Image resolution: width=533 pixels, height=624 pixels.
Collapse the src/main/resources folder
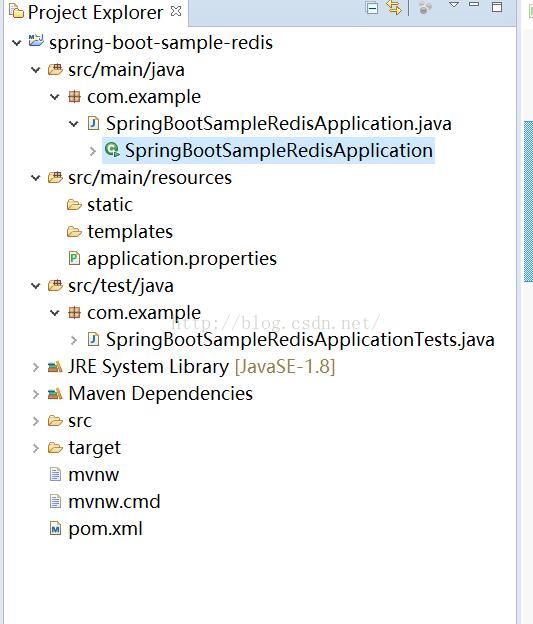pyautogui.click(x=35, y=177)
